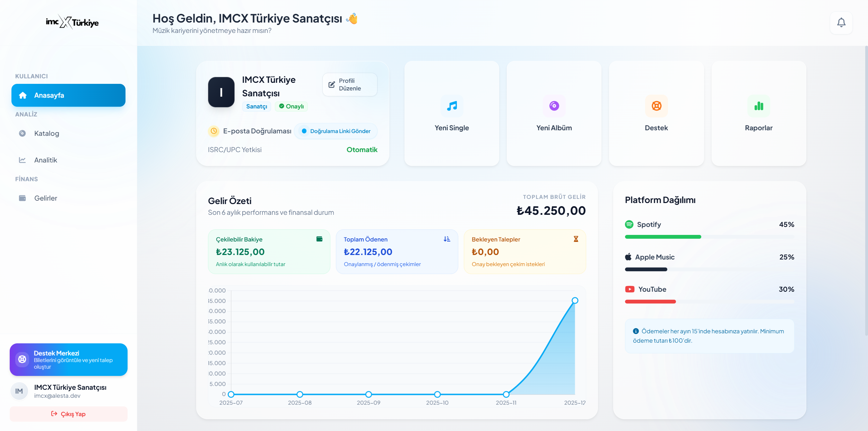Click the Gelirler wallet icon under Finans

point(22,198)
